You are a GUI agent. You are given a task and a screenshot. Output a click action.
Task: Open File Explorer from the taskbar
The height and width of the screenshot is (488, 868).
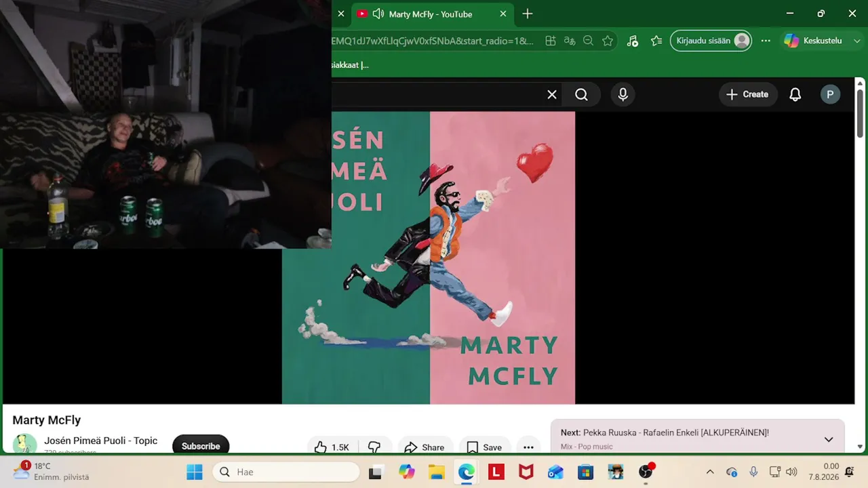point(436,472)
